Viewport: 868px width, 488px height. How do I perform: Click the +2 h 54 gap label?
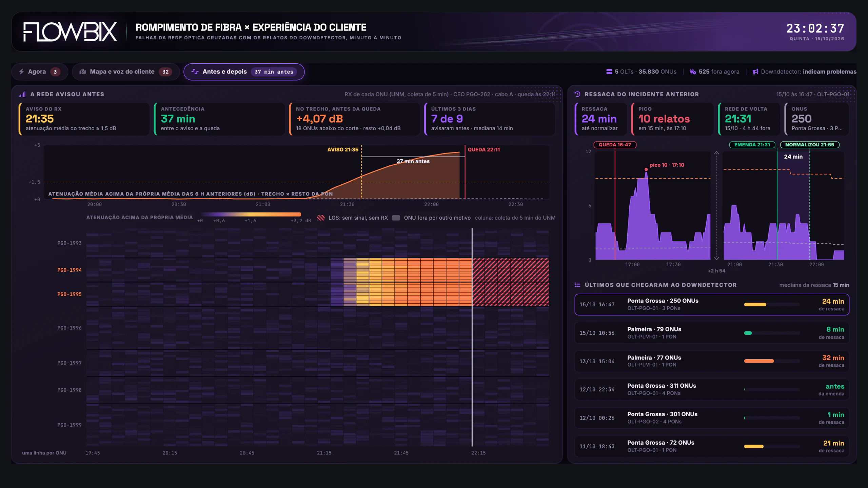point(716,271)
